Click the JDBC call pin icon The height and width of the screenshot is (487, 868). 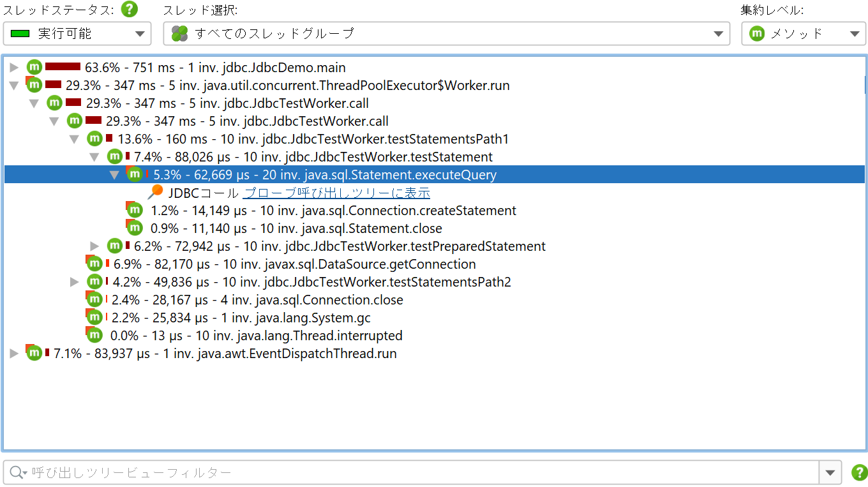(x=155, y=192)
